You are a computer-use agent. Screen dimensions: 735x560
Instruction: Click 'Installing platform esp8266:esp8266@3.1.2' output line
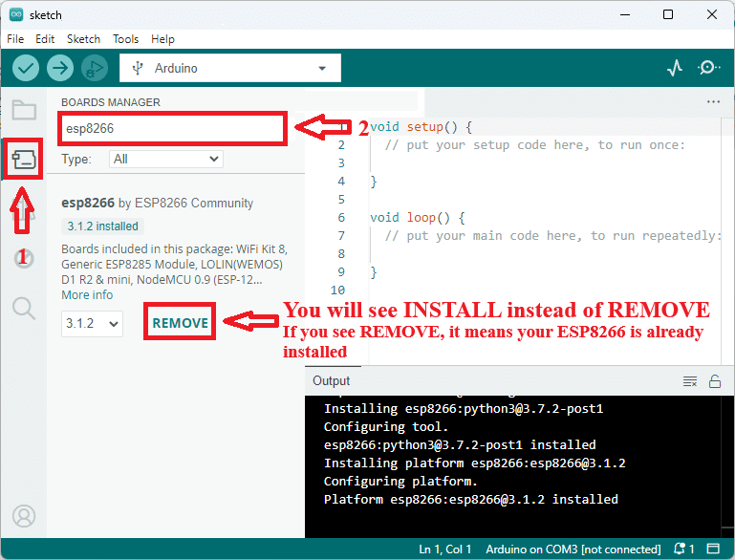(474, 463)
